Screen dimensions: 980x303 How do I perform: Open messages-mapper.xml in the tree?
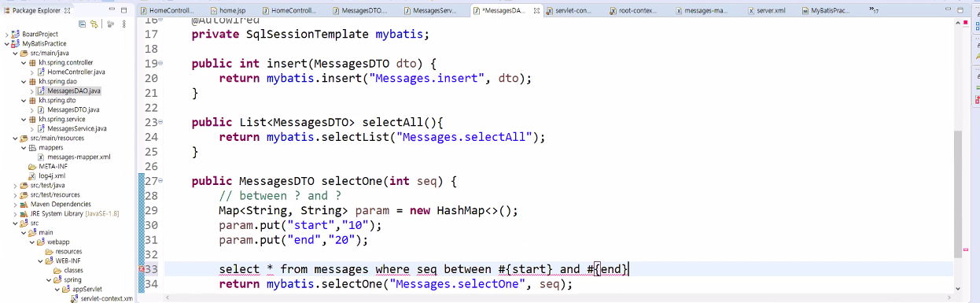click(79, 157)
